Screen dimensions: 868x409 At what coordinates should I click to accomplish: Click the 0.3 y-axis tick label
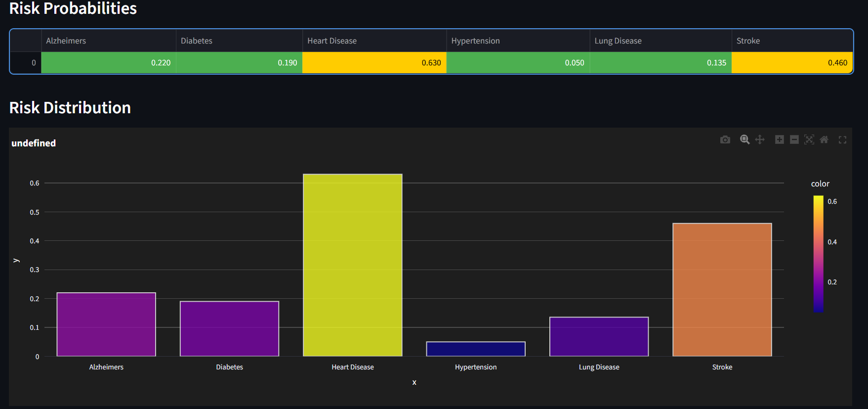[35, 270]
